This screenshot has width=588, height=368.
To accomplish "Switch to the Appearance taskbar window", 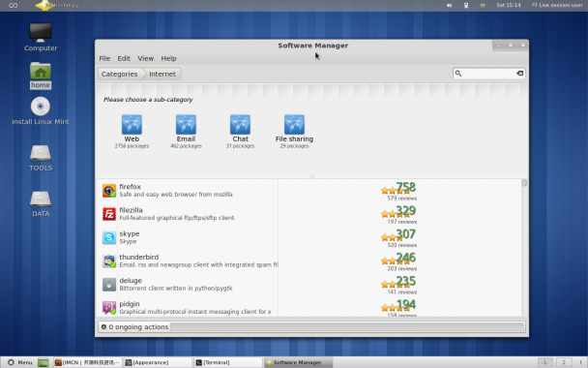I will [158, 362].
